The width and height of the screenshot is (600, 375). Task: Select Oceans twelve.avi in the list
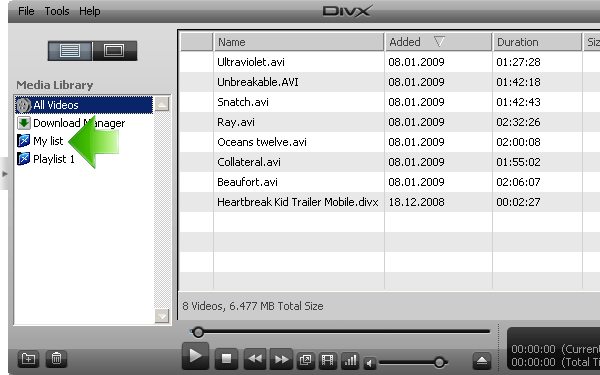point(262,142)
